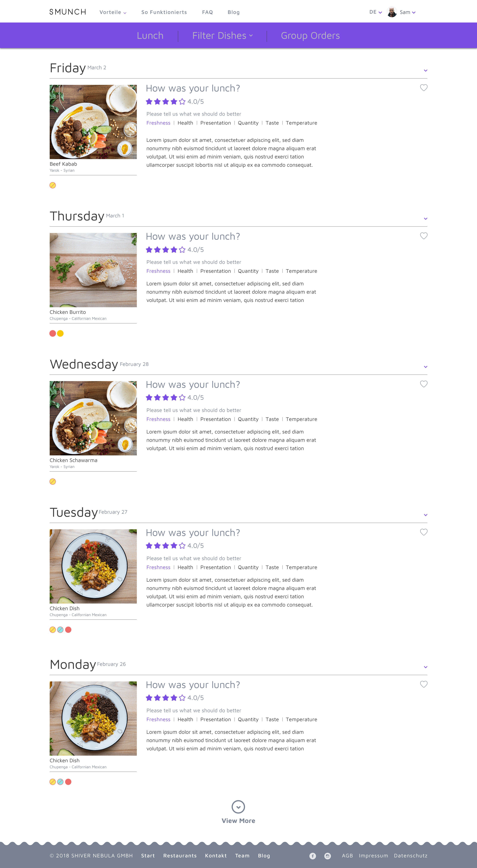Click the circular View More arrow icon

tap(238, 807)
